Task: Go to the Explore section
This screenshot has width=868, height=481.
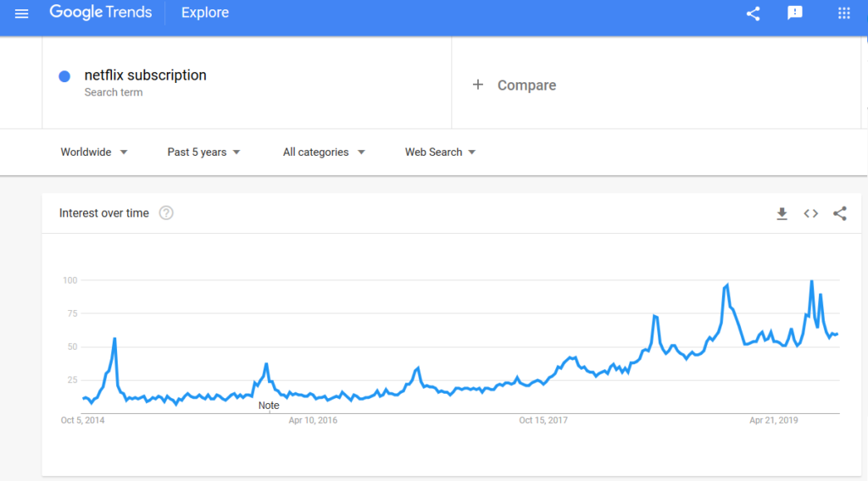Action: tap(205, 14)
